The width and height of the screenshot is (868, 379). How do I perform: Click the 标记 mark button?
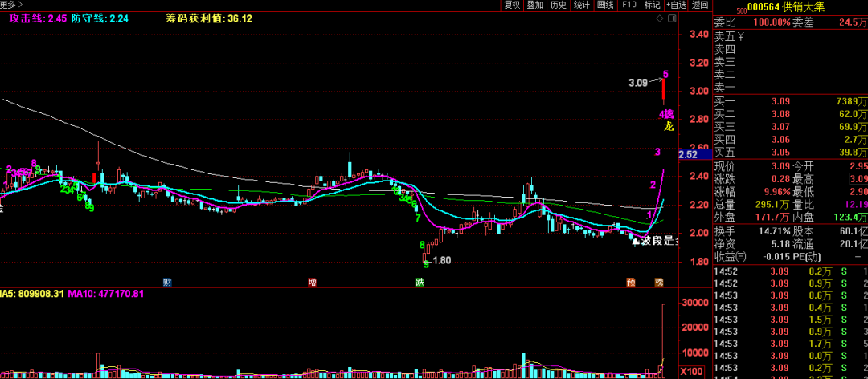click(652, 5)
